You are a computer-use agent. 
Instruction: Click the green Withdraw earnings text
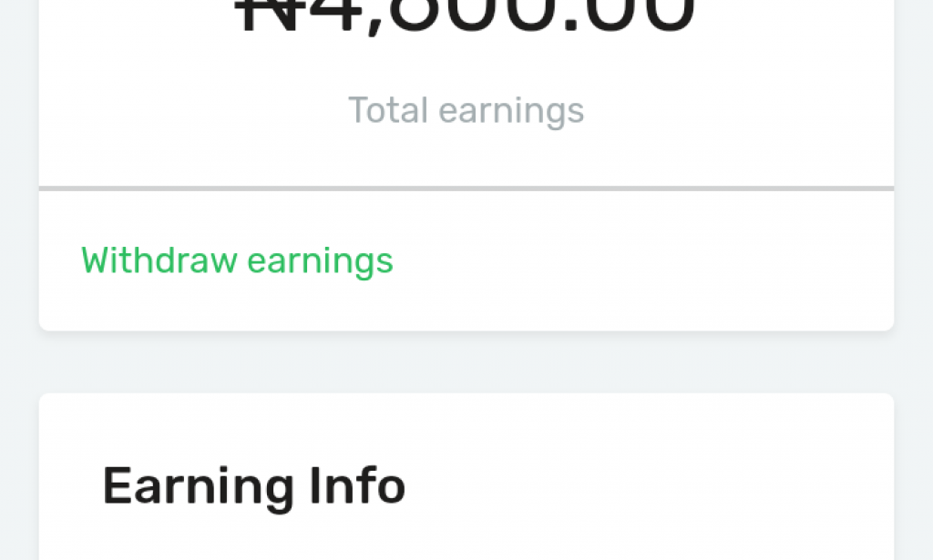pos(237,260)
